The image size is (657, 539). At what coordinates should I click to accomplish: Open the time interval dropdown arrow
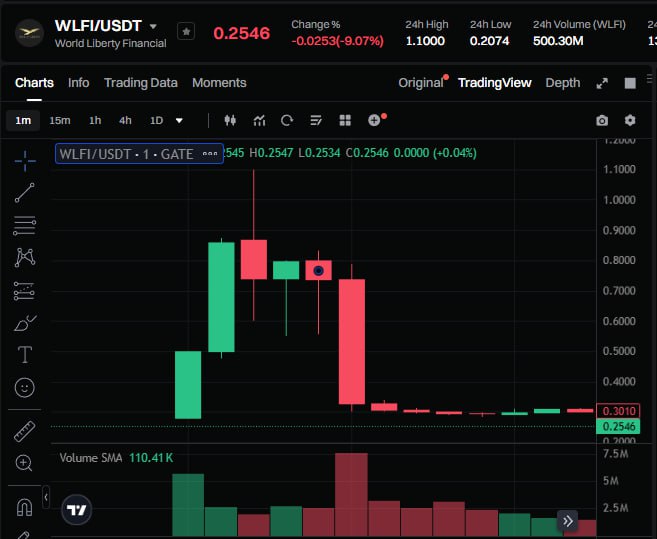click(179, 121)
